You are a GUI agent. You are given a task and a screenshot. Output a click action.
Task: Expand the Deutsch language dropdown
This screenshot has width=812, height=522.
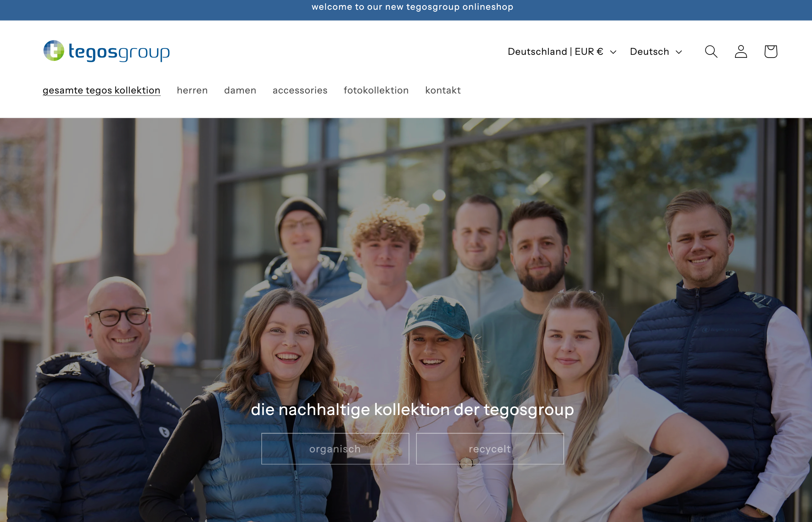tap(649, 51)
